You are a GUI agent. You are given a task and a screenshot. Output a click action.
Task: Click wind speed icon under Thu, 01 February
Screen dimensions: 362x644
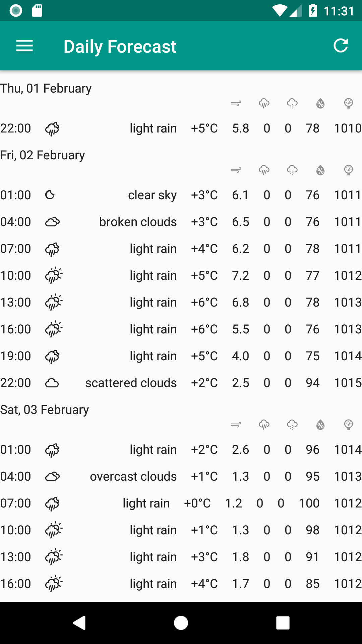pyautogui.click(x=236, y=103)
